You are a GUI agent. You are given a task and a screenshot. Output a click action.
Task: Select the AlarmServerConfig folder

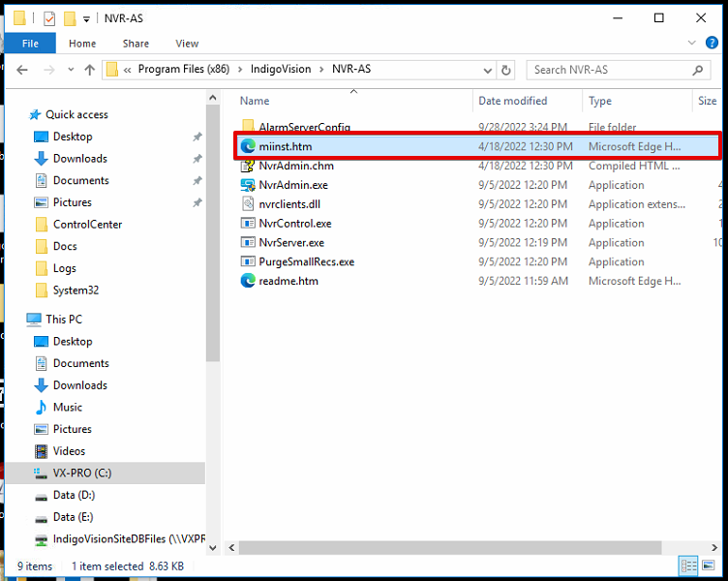click(x=304, y=127)
